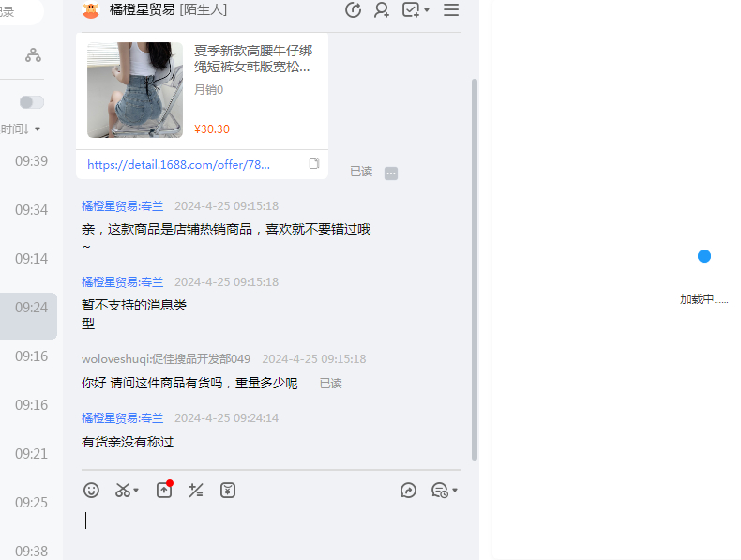Expand the quick reply dropdown arrow
Screen dimensions: 741x560
pyautogui.click(x=455, y=491)
